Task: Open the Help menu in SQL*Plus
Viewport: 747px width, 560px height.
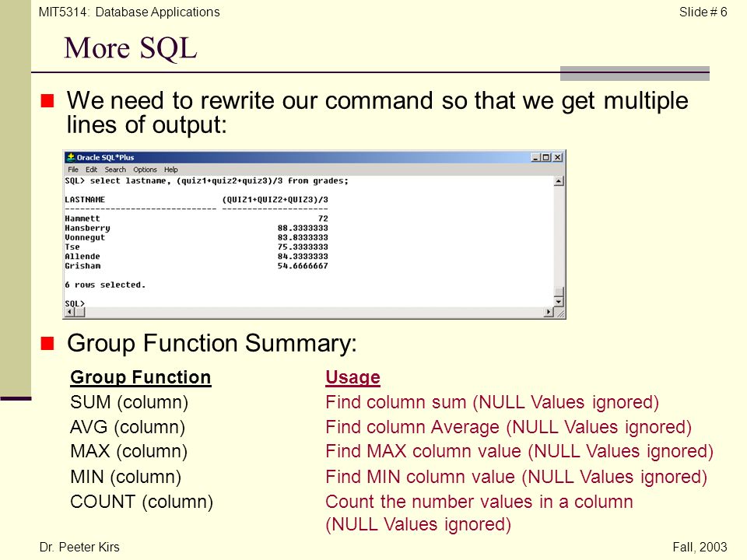Action: (171, 170)
